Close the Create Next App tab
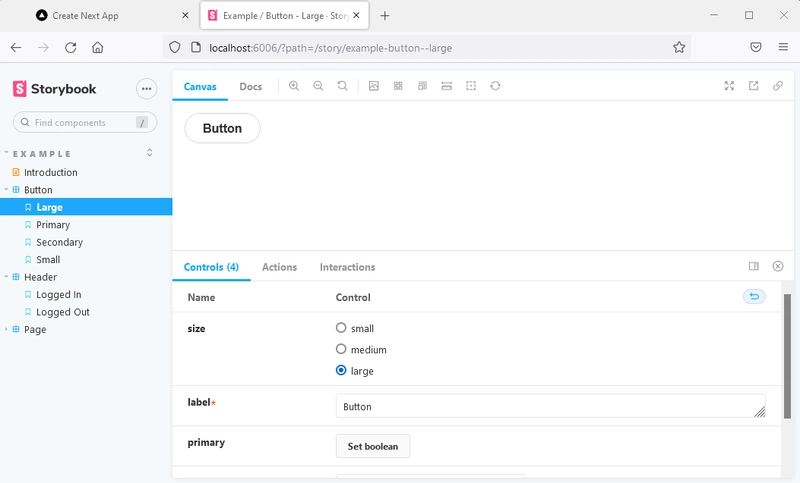Screen dimensions: 800x483 185,16
